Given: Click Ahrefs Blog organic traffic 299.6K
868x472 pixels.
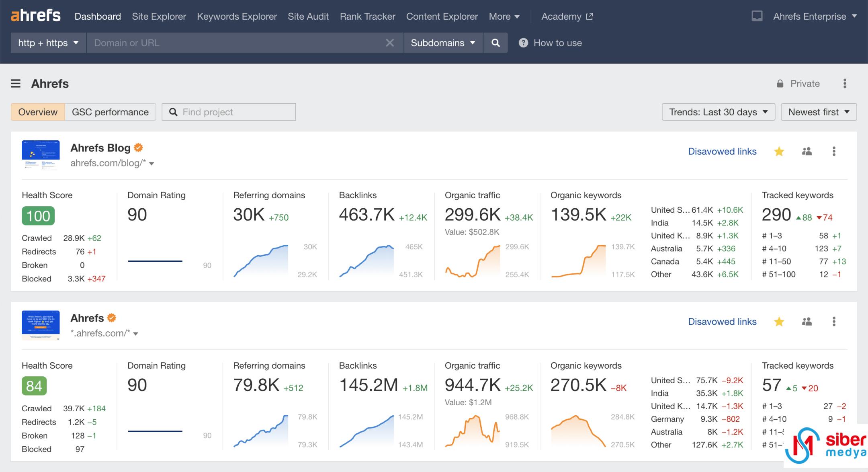Looking at the screenshot, I should click(x=473, y=215).
